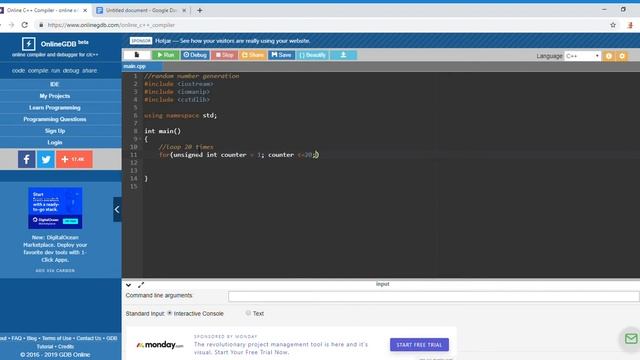The height and width of the screenshot is (360, 640).
Task: Click the new file icon in the toolbar
Action: click(x=137, y=55)
